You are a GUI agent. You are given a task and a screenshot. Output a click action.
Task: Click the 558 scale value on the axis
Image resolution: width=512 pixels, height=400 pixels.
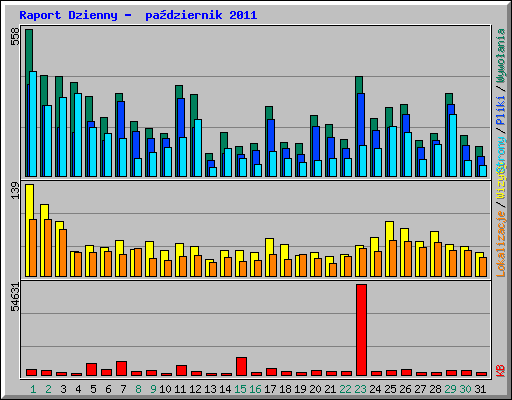pyautogui.click(x=15, y=36)
